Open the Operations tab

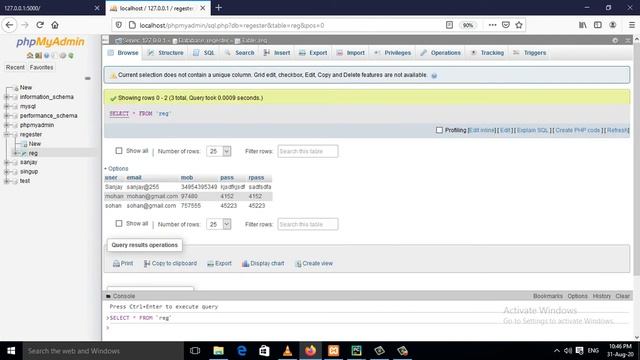(x=441, y=53)
